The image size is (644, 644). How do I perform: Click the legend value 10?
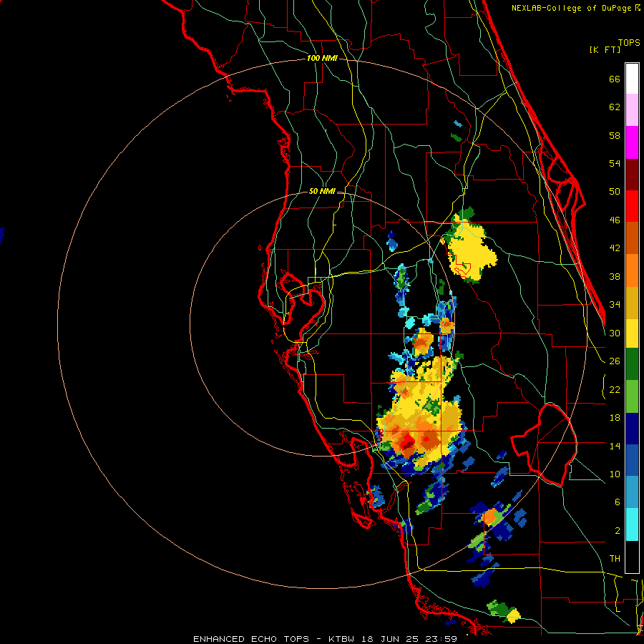click(615, 474)
